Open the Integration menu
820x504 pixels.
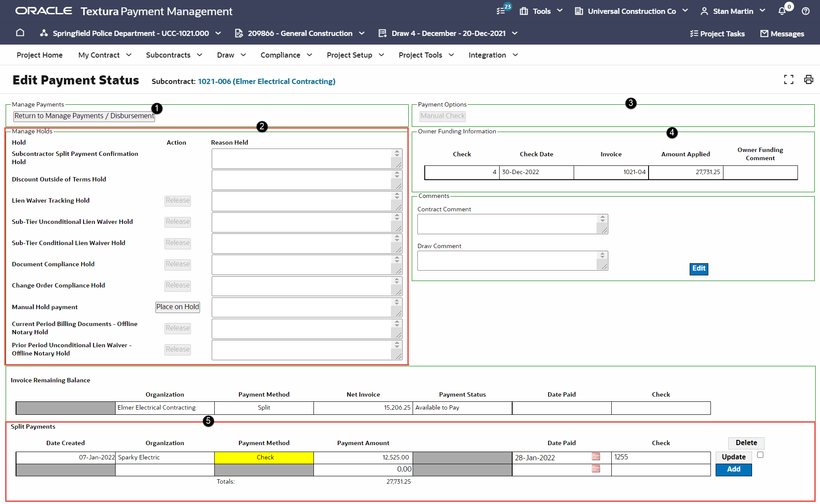(493, 55)
